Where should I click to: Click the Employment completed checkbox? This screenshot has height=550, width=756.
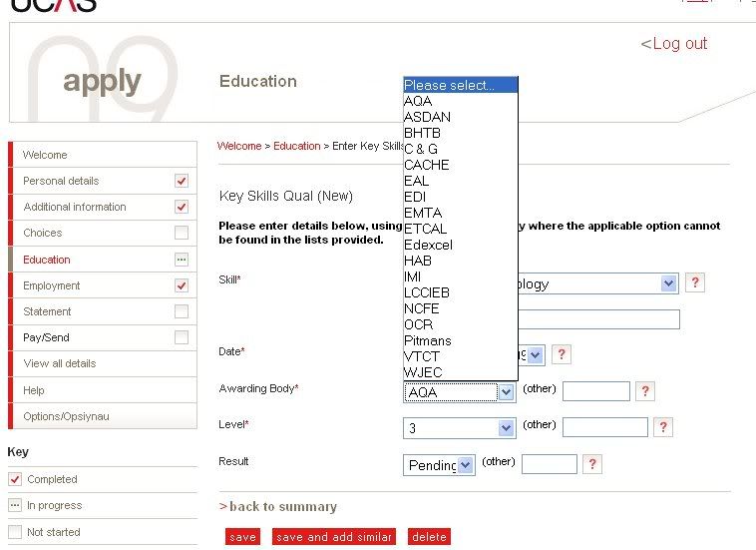181,285
